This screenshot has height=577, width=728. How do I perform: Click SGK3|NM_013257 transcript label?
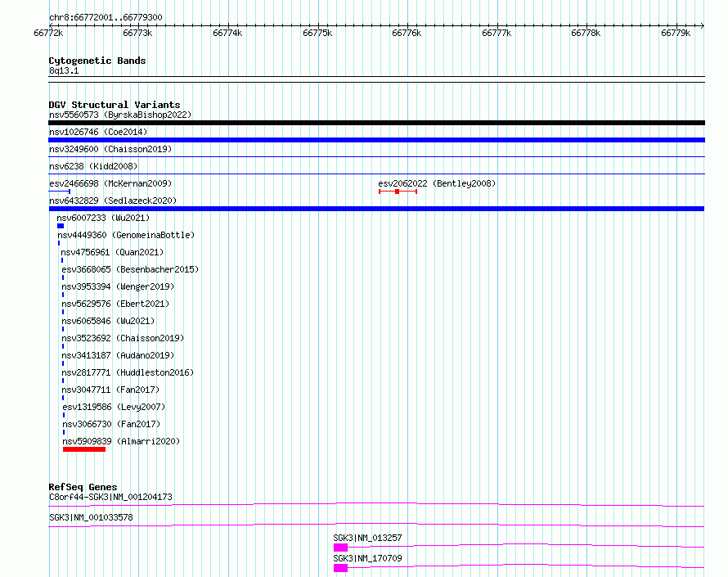pyautogui.click(x=368, y=538)
